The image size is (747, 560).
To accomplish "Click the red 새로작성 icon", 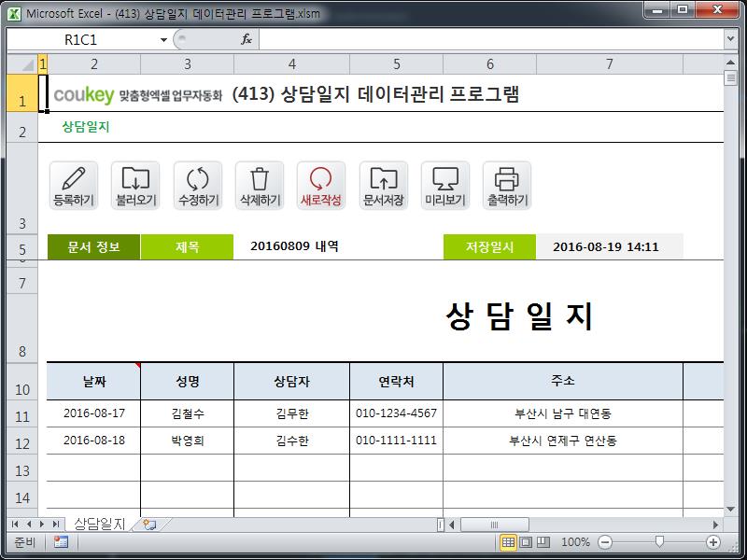I will click(x=321, y=185).
